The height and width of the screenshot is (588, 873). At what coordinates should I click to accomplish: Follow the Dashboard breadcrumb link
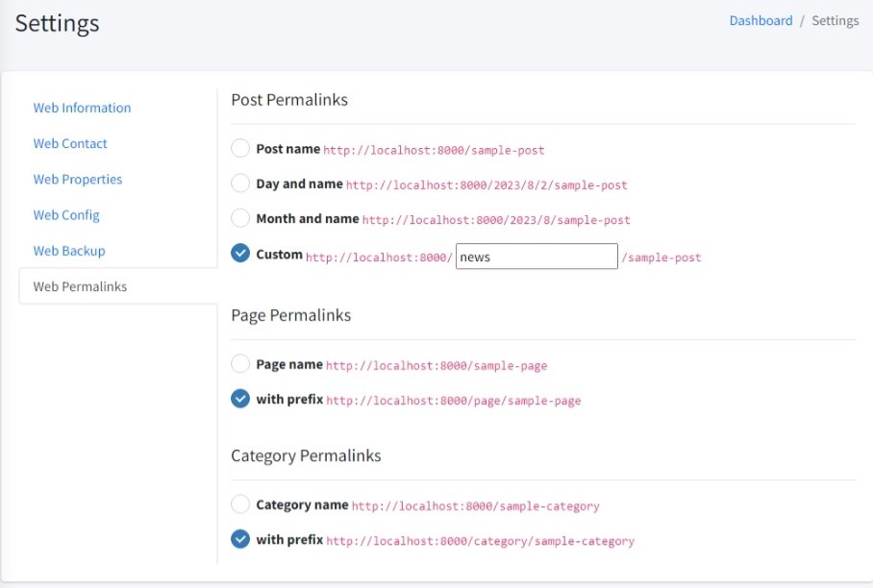pos(761,20)
